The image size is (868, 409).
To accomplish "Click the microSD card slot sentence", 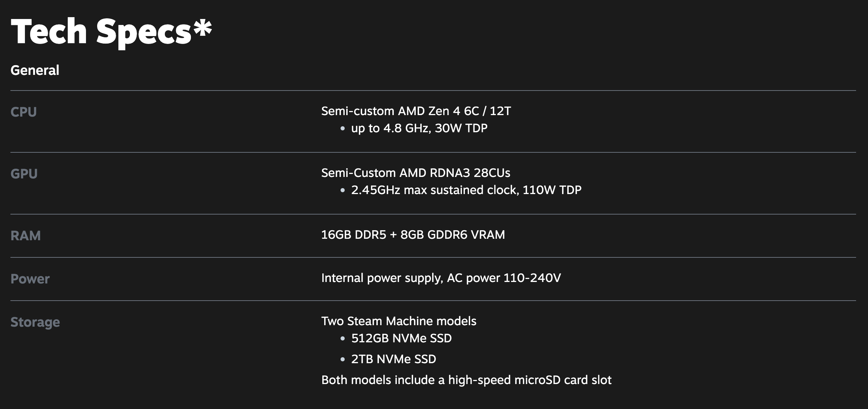I will pyautogui.click(x=466, y=380).
